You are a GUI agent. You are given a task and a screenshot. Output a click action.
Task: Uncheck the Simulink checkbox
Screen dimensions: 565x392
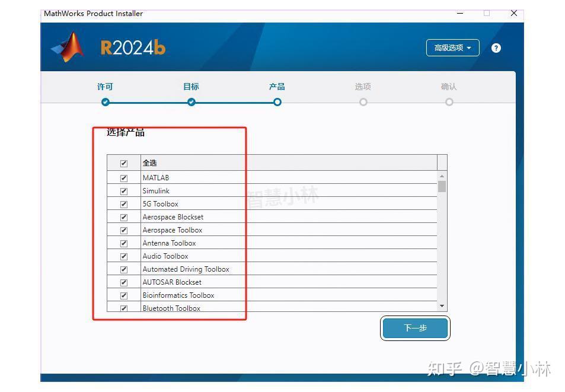[x=124, y=191]
